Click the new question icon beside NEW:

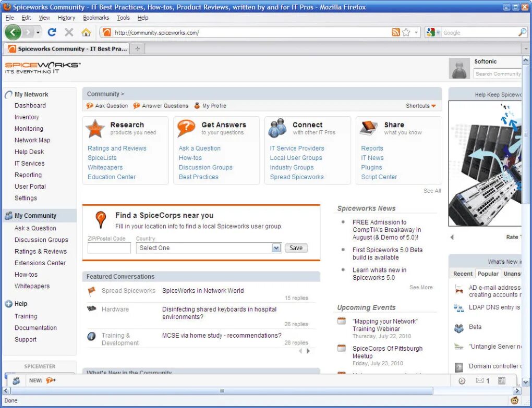[51, 380]
